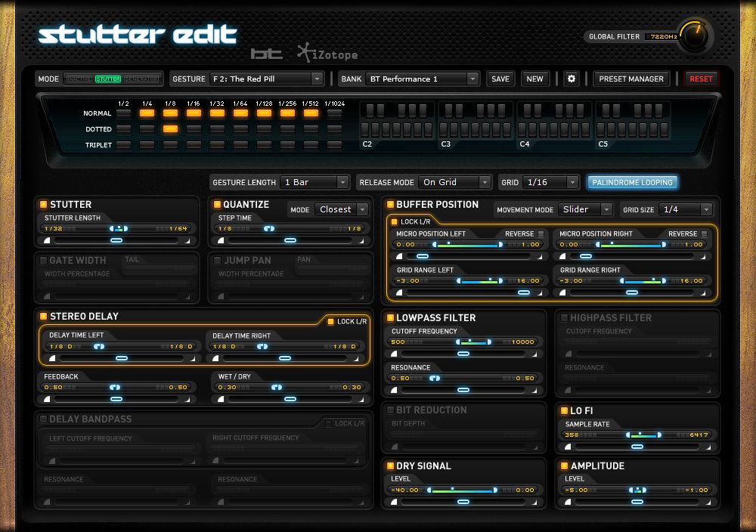Image resolution: width=756 pixels, height=532 pixels.
Task: Open the Movement Mode dropdown
Action: (x=585, y=209)
